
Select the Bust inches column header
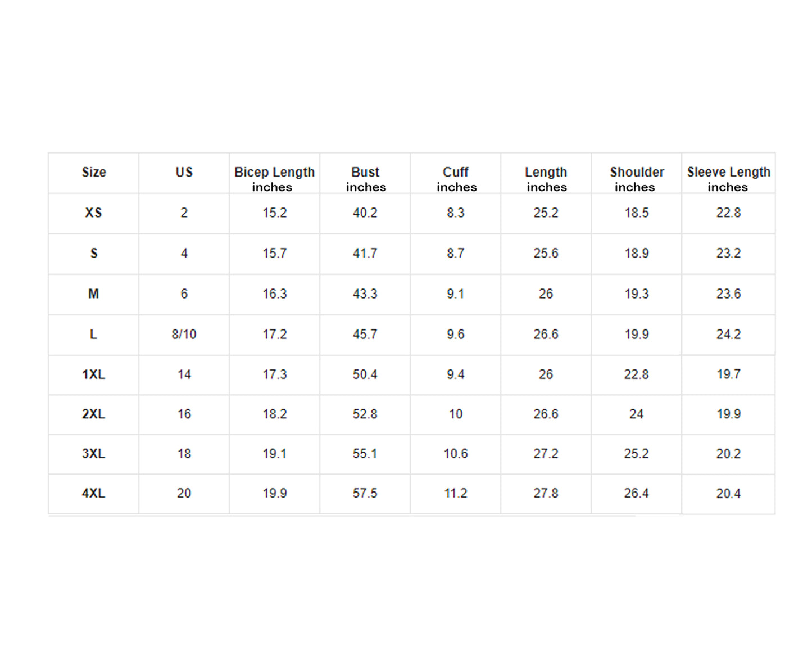click(x=365, y=179)
